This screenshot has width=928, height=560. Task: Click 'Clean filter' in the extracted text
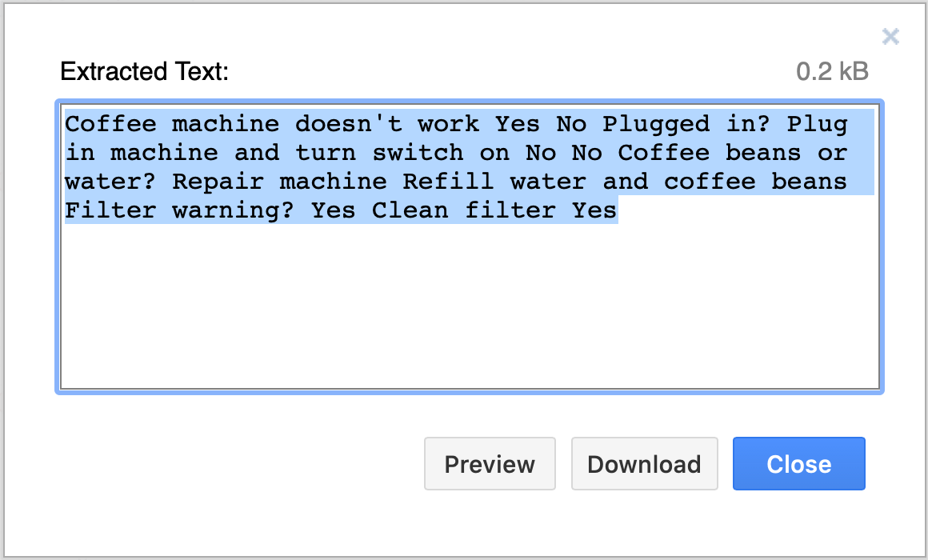[x=460, y=210]
